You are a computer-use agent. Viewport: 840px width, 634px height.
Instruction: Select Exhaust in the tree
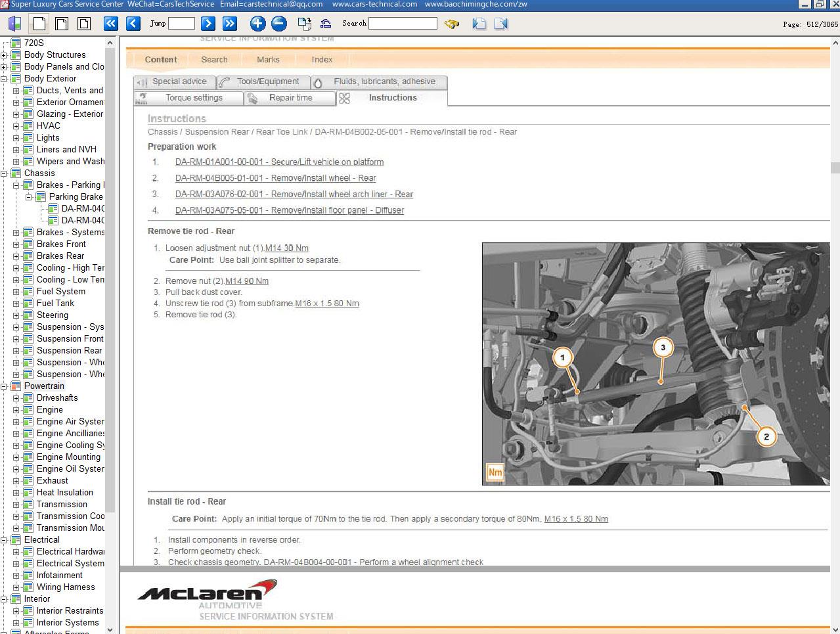click(52, 480)
